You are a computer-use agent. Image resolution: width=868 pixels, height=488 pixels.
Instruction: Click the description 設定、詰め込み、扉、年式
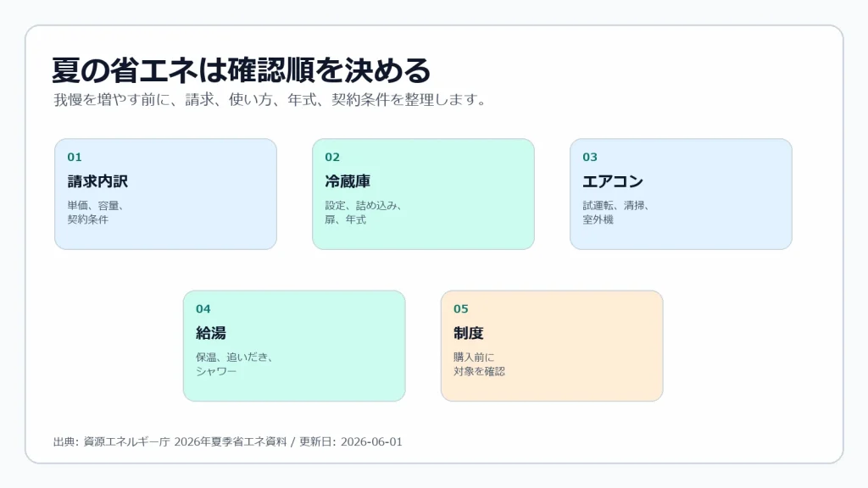click(x=363, y=213)
